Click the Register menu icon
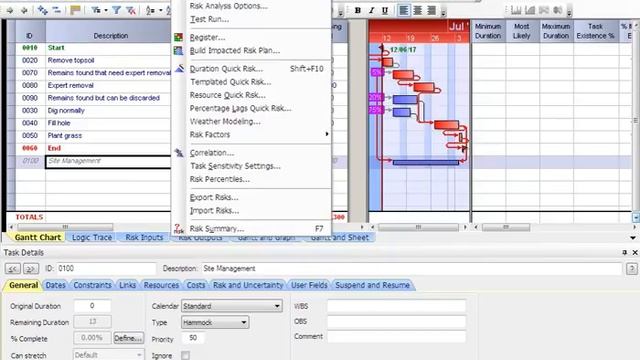The height and width of the screenshot is (360, 640). coord(178,38)
